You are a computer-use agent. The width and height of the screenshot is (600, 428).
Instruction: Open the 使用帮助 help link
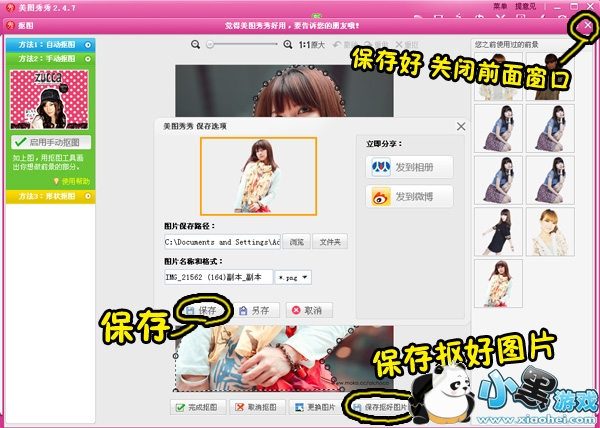72,181
